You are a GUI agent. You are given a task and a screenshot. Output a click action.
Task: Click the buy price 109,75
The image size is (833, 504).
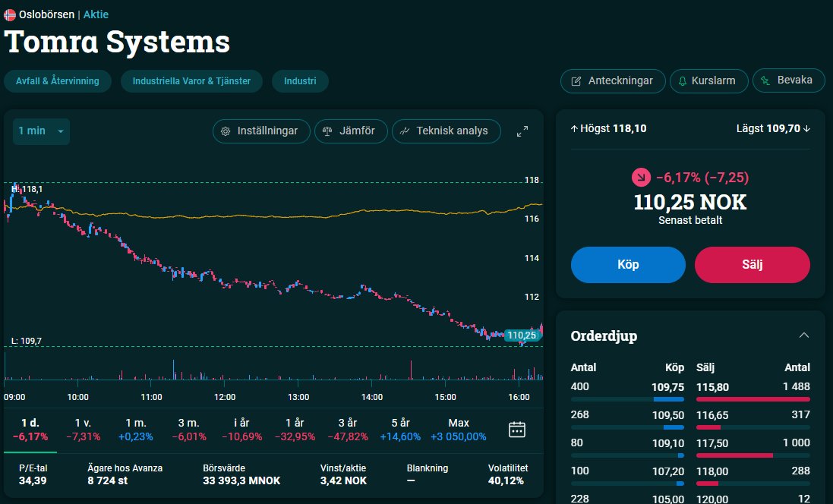point(667,387)
